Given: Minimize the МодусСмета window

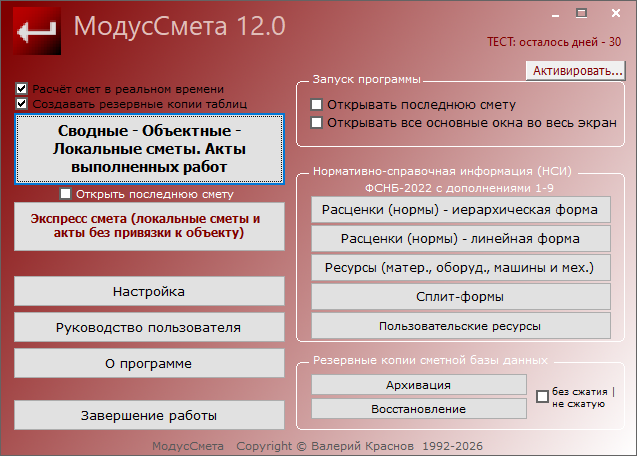Looking at the screenshot, I should tap(556, 14).
